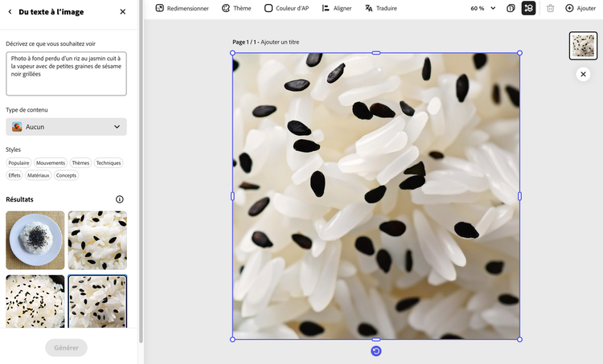Click the pages view icon

511,8
